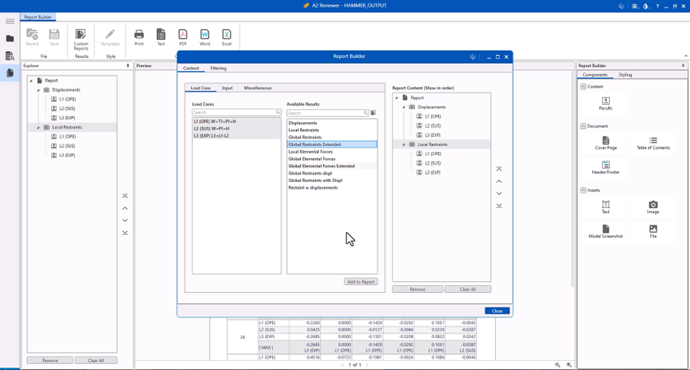
Task: Insert a Table of Contents component
Action: (x=653, y=143)
